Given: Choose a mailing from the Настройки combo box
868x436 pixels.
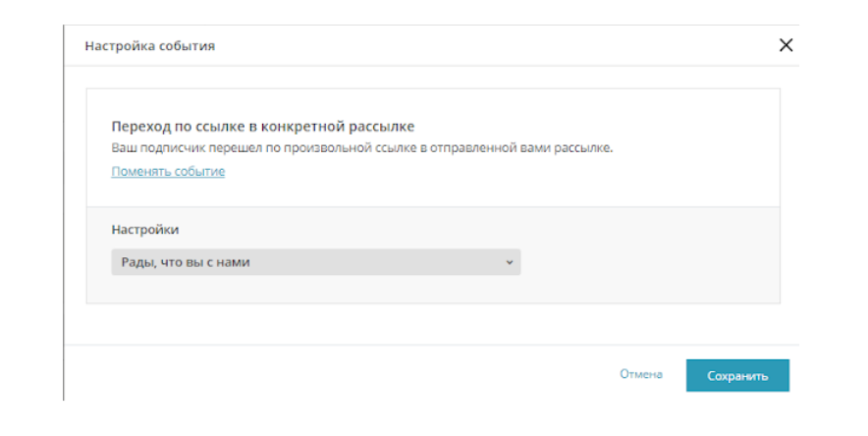Looking at the screenshot, I should click(x=315, y=262).
